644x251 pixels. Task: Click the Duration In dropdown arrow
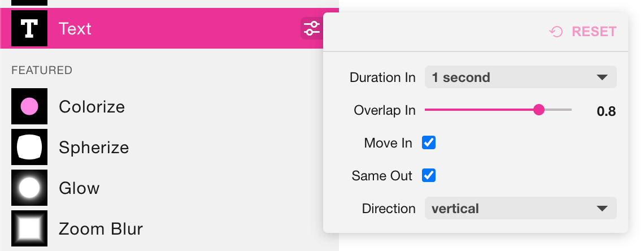602,77
